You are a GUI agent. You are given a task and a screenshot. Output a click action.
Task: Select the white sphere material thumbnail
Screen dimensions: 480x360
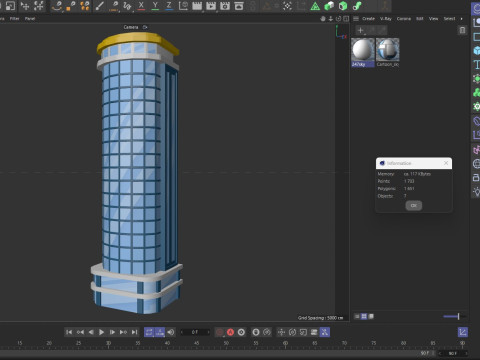coord(363,50)
